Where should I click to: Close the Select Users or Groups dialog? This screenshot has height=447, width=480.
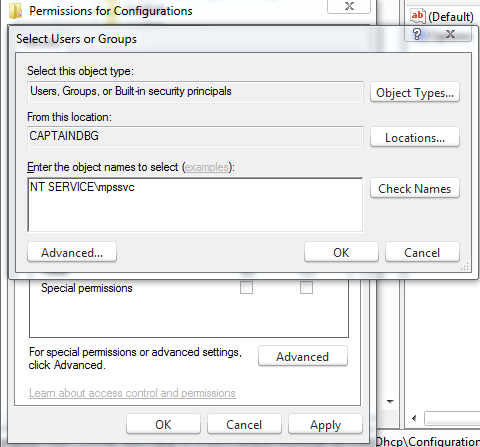pyautogui.click(x=450, y=34)
